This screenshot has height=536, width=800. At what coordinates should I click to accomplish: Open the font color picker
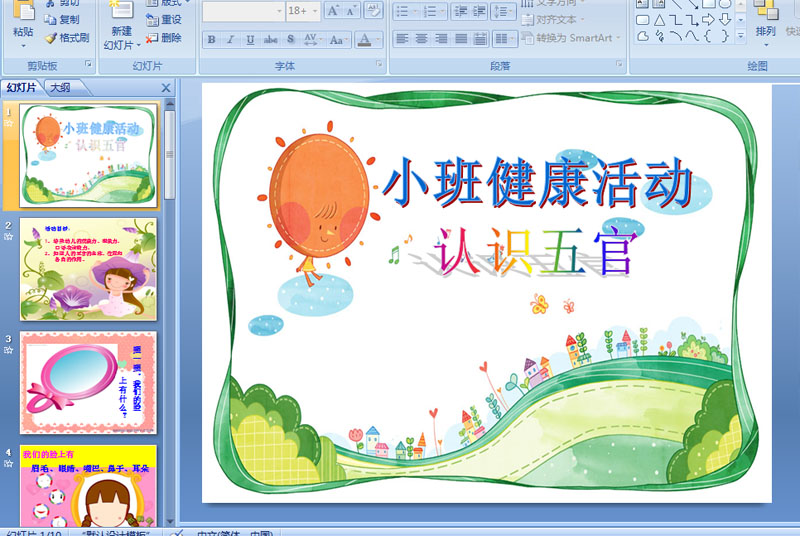pos(378,40)
